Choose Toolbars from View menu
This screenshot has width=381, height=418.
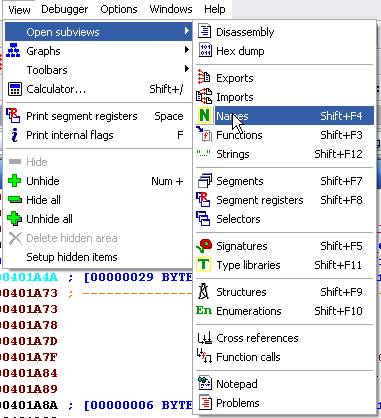[98, 70]
